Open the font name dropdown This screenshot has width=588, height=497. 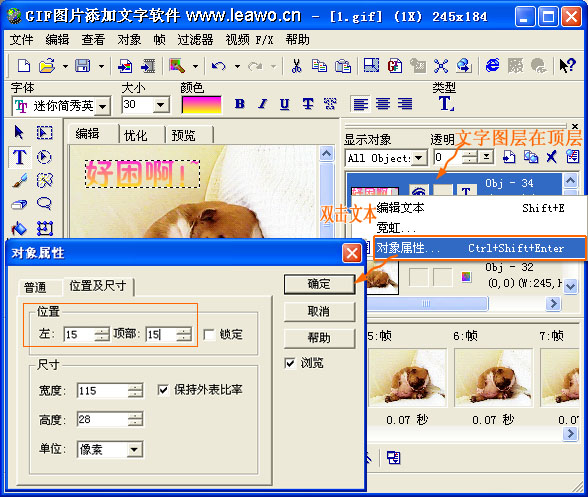(102, 107)
